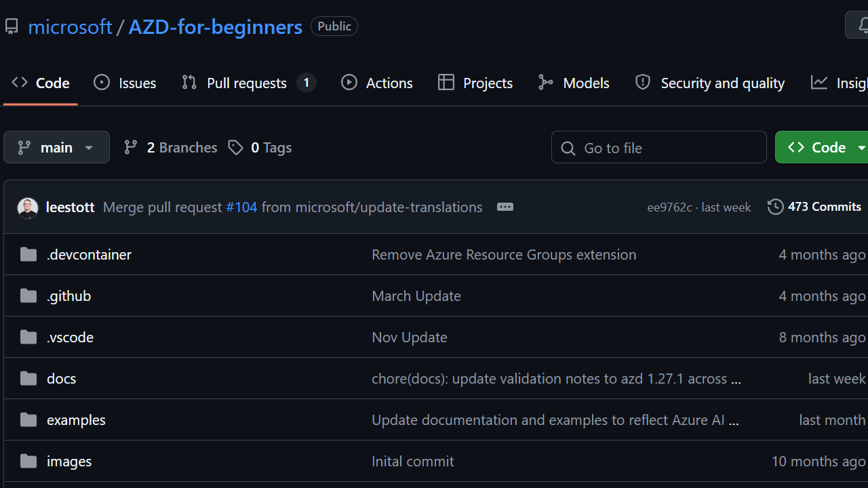This screenshot has height=488, width=868.
Task: Open leestott's avatar picture
Action: pyautogui.click(x=28, y=207)
